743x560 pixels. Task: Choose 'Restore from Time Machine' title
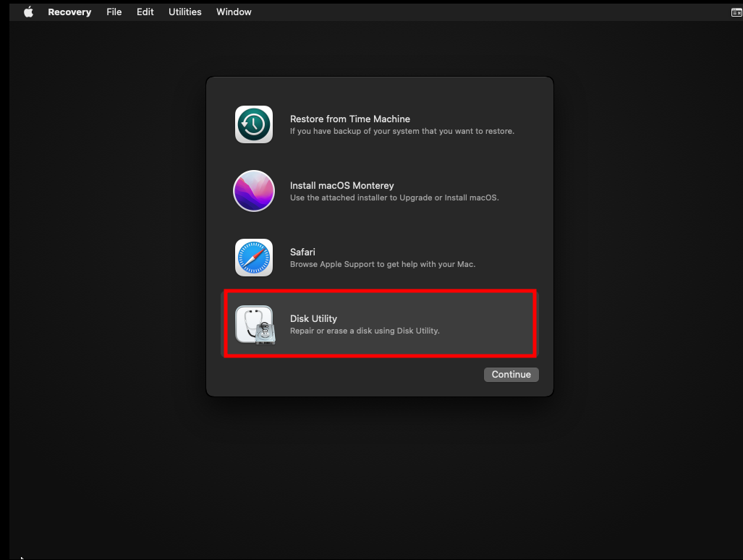[x=349, y=119]
